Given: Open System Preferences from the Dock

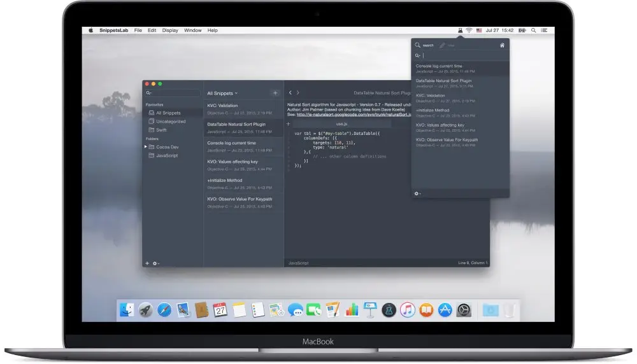Looking at the screenshot, I should [x=464, y=310].
